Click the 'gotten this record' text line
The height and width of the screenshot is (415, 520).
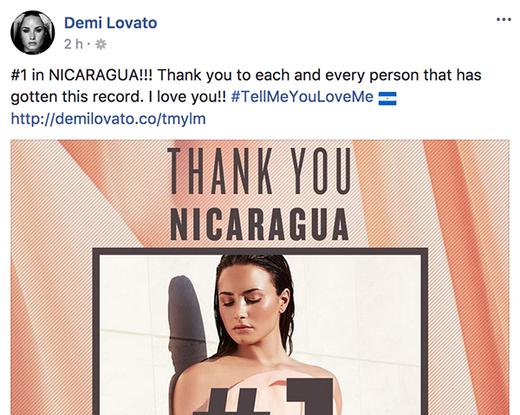(77, 97)
